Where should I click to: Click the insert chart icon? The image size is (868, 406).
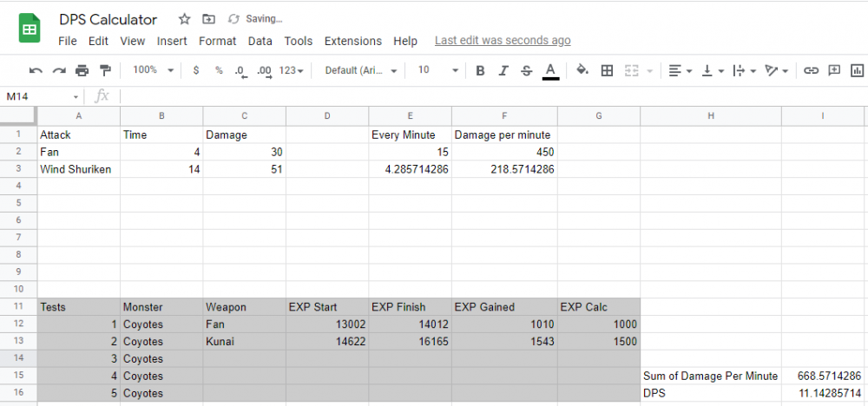tap(858, 70)
